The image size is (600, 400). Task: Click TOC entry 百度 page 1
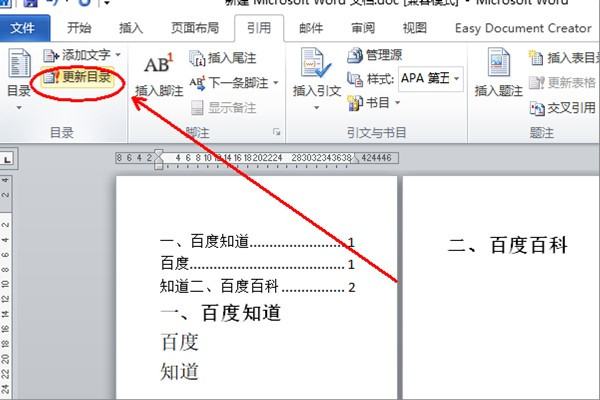(257, 264)
